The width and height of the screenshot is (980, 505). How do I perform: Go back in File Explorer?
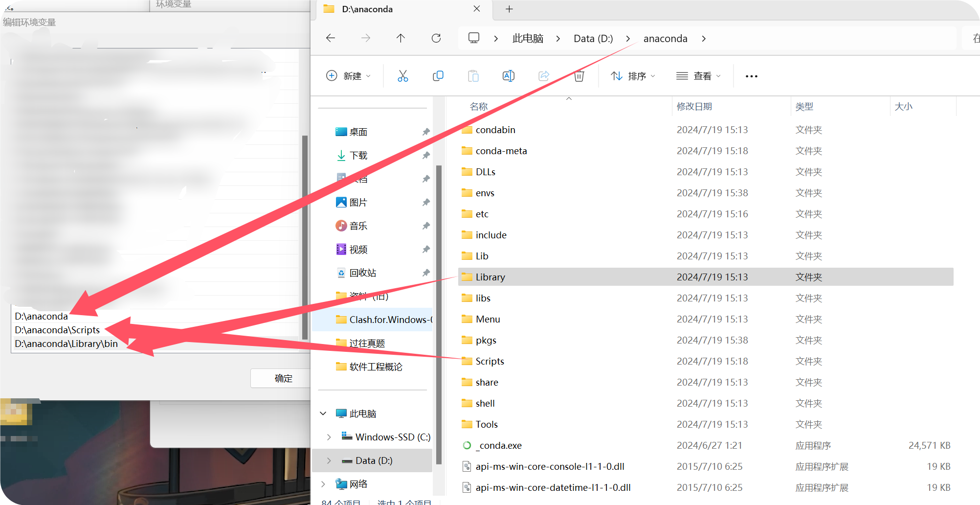click(331, 38)
